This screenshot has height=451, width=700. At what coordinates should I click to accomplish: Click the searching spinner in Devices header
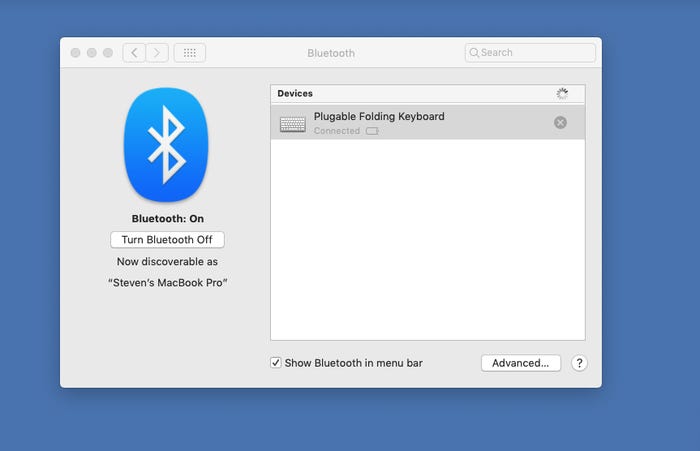[x=562, y=94]
